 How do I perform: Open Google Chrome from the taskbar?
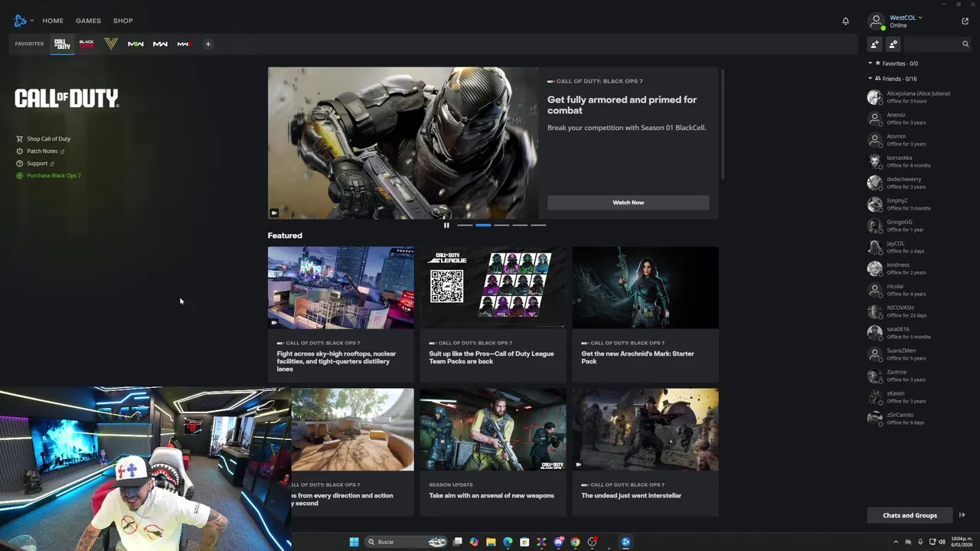coord(575,542)
